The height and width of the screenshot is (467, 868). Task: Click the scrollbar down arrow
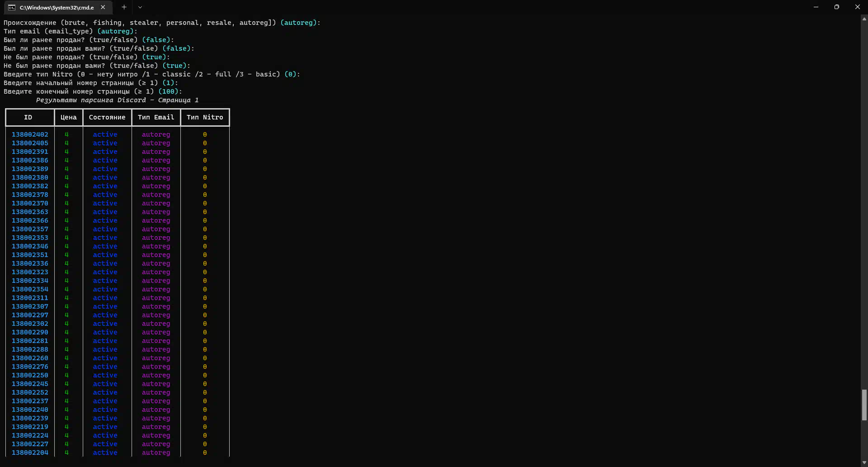864,462
